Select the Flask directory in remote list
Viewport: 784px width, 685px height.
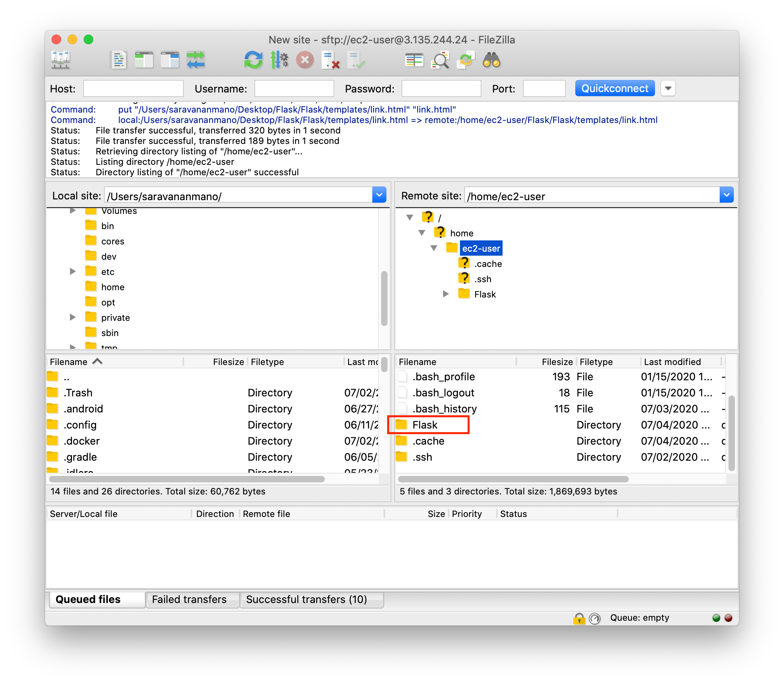(425, 425)
